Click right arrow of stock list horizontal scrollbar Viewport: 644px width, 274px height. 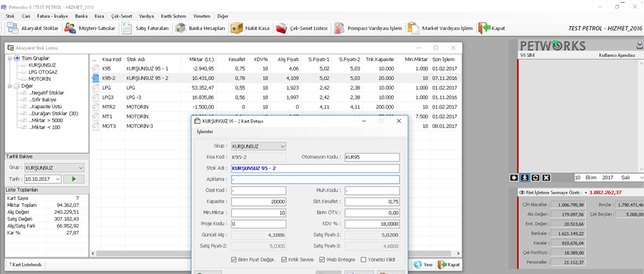[459, 253]
